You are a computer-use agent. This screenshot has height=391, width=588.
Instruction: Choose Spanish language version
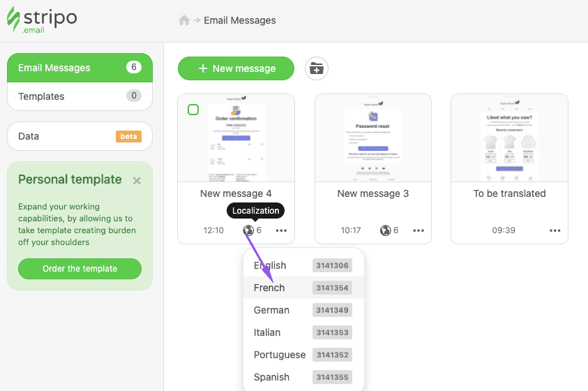pyautogui.click(x=271, y=377)
